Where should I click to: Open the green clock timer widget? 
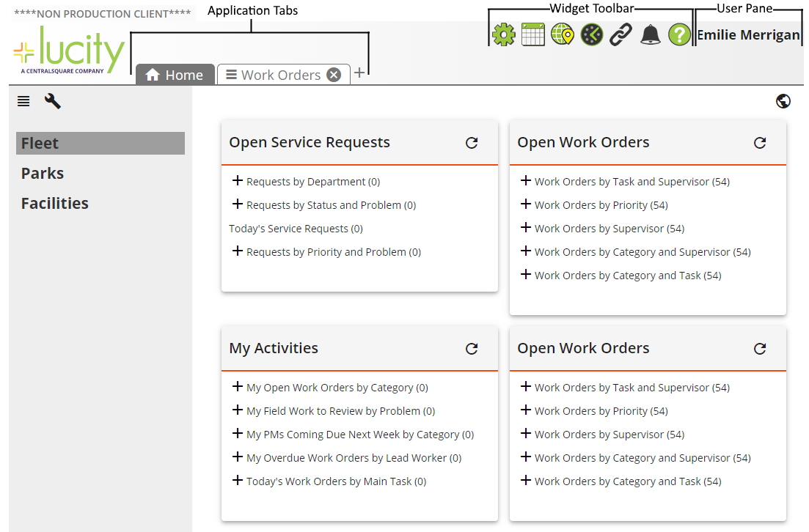tap(592, 34)
